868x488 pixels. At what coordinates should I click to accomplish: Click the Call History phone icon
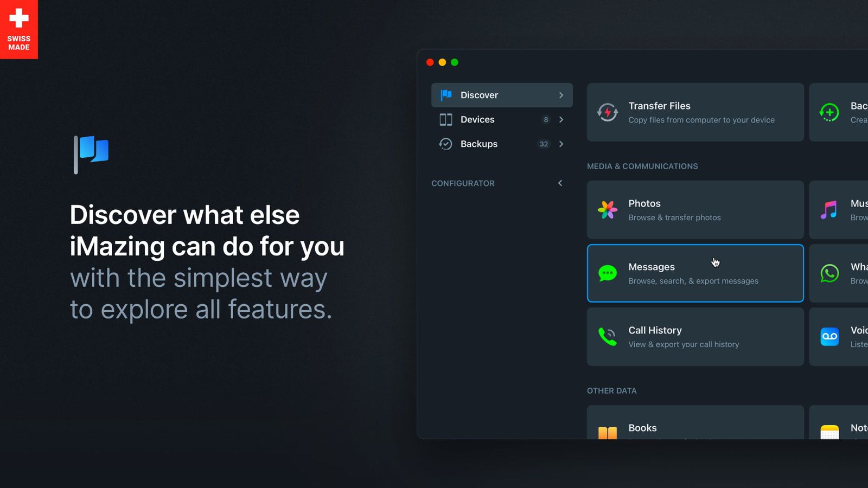pyautogui.click(x=608, y=337)
